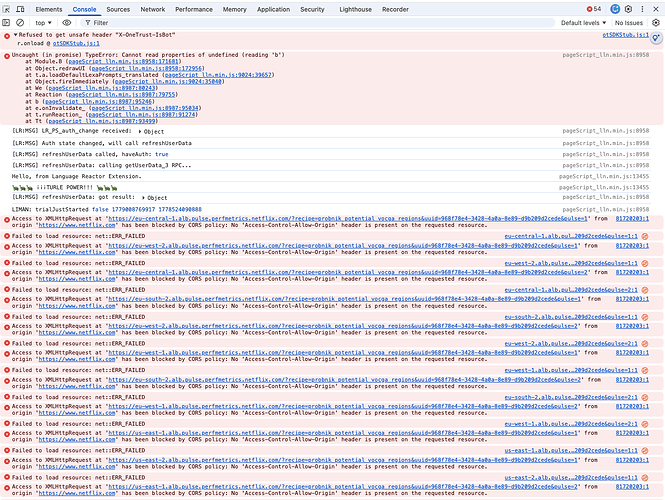Click the 54 errors counter badge

594,9
